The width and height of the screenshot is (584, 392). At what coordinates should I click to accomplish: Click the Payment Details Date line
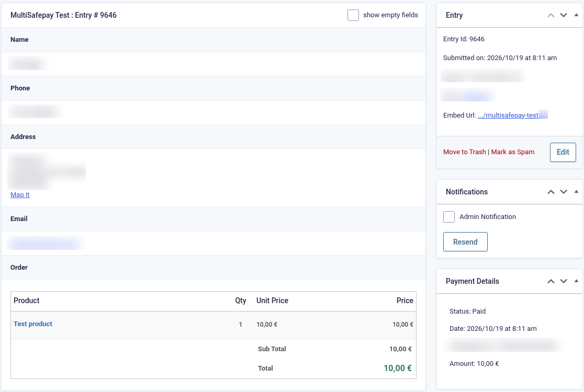[x=493, y=328]
